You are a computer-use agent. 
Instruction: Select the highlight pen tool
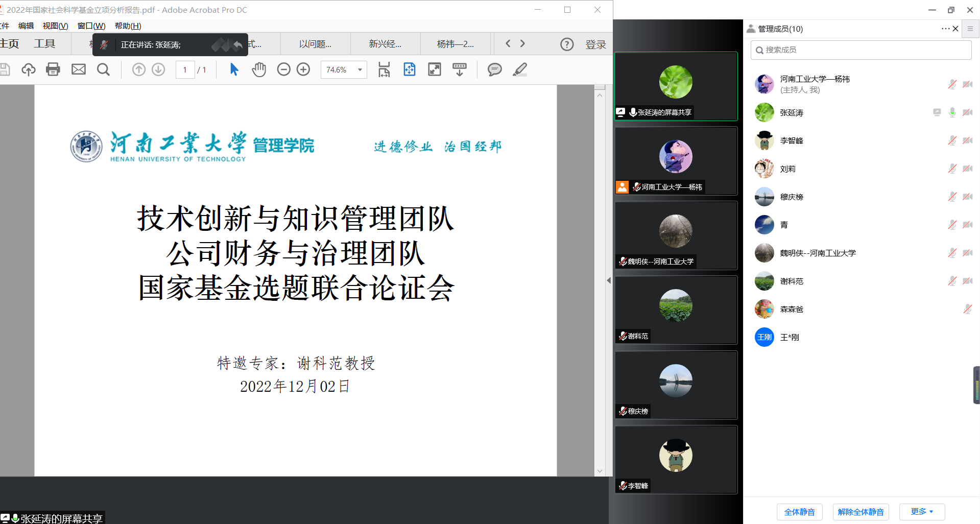click(520, 69)
